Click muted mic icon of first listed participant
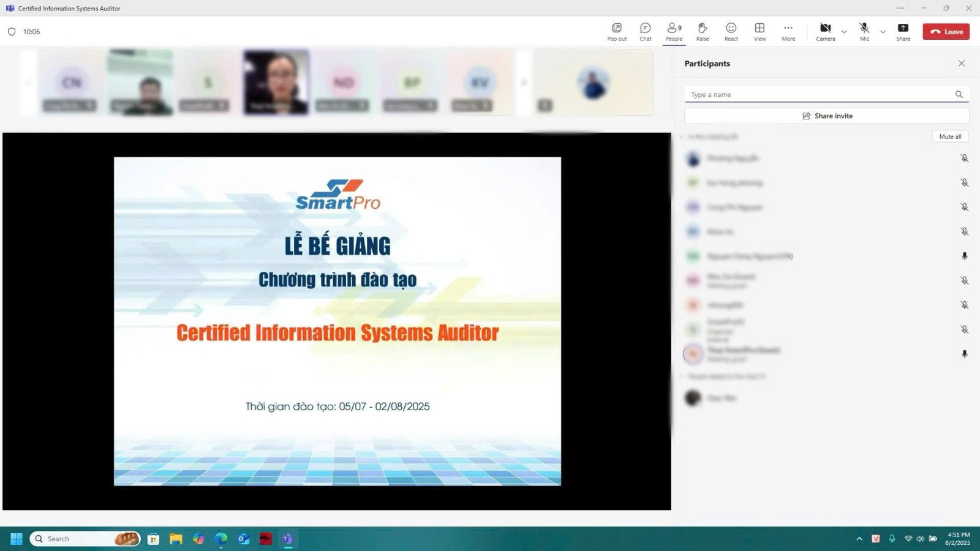 coord(964,158)
